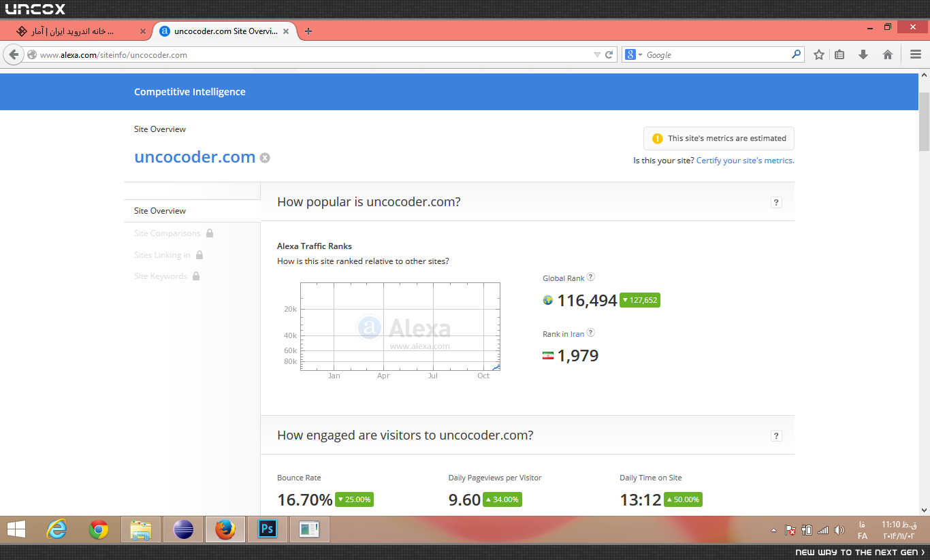This screenshot has width=930, height=560.
Task: Click the Alexa traffic rank chart
Action: [x=400, y=327]
